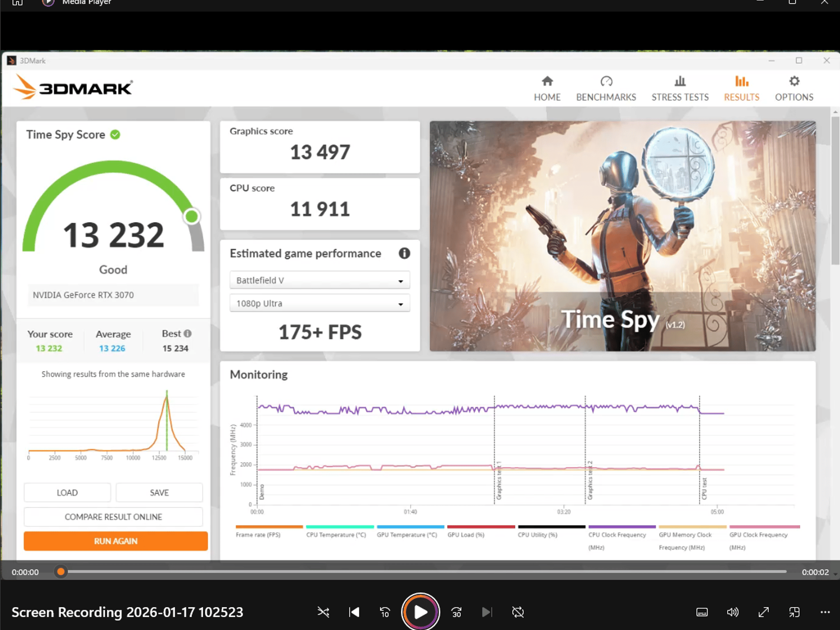Click the elapsed time 0:00:00 label
The width and height of the screenshot is (840, 630).
click(x=25, y=572)
